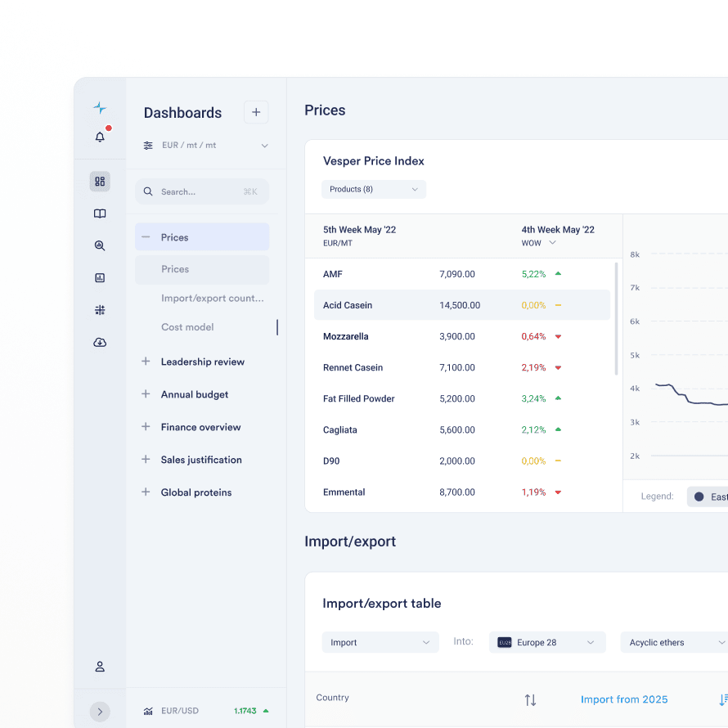This screenshot has width=728, height=728.
Task: Click the price table vertical scrollbar
Action: click(x=616, y=319)
